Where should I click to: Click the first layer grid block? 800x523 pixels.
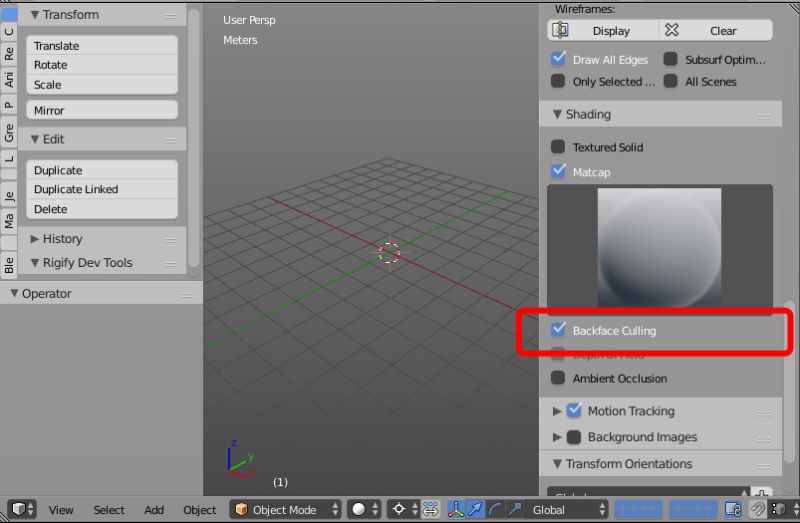tap(638, 509)
